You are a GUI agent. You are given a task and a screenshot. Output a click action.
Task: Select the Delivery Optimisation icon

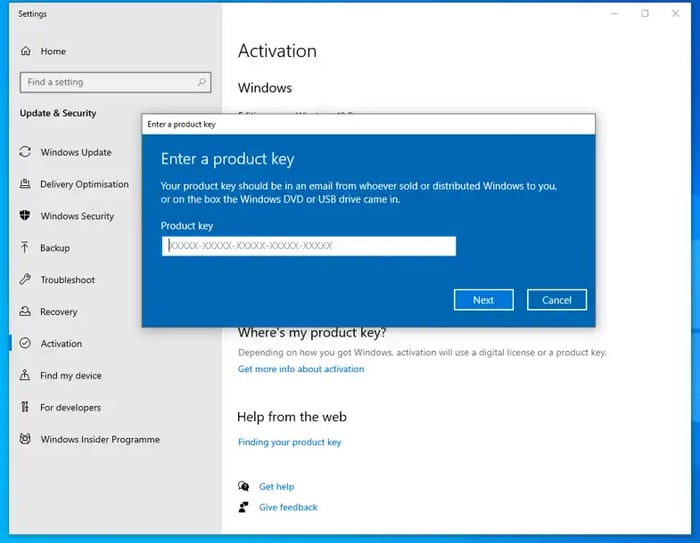click(x=25, y=184)
